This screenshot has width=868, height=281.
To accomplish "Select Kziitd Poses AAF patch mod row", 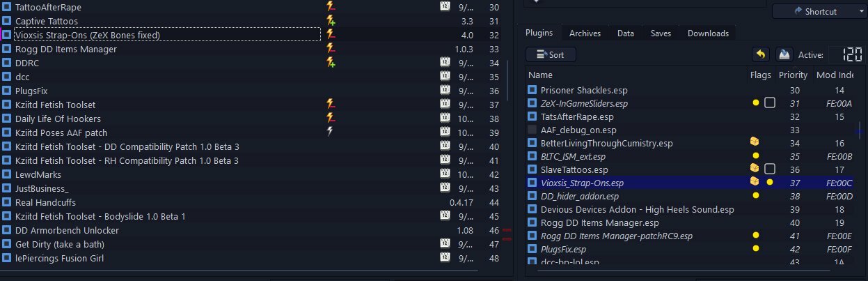I will (x=61, y=132).
